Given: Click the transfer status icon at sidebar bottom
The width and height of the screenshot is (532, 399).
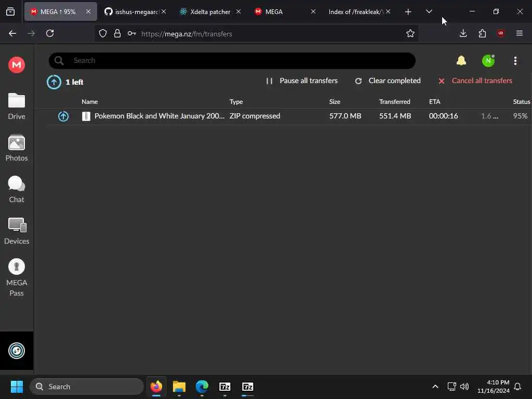Looking at the screenshot, I should coord(16,351).
